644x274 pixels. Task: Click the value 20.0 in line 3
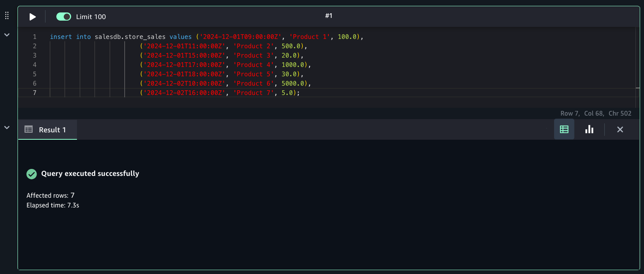click(x=289, y=55)
